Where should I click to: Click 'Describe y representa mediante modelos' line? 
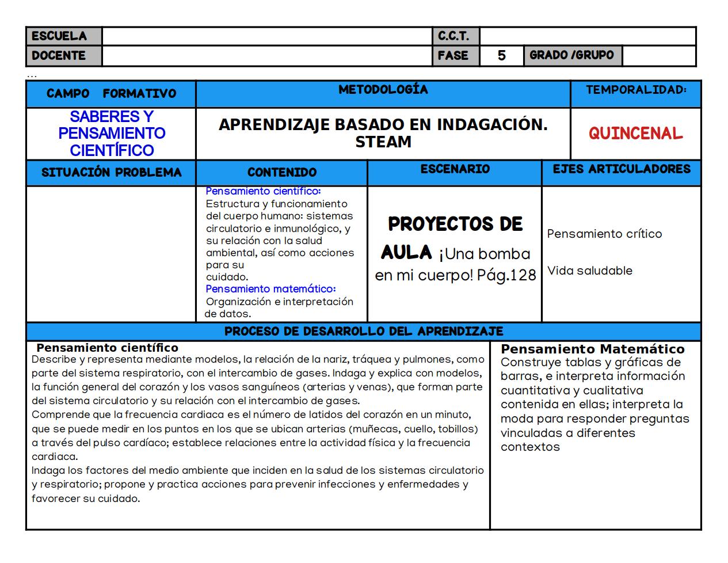click(258, 360)
